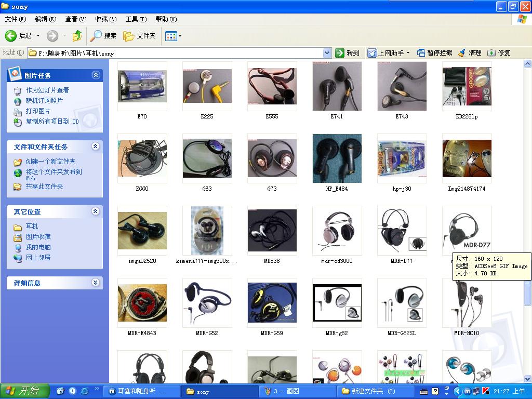Open the 工具 menu
The image size is (532, 399).
pyautogui.click(x=136, y=19)
